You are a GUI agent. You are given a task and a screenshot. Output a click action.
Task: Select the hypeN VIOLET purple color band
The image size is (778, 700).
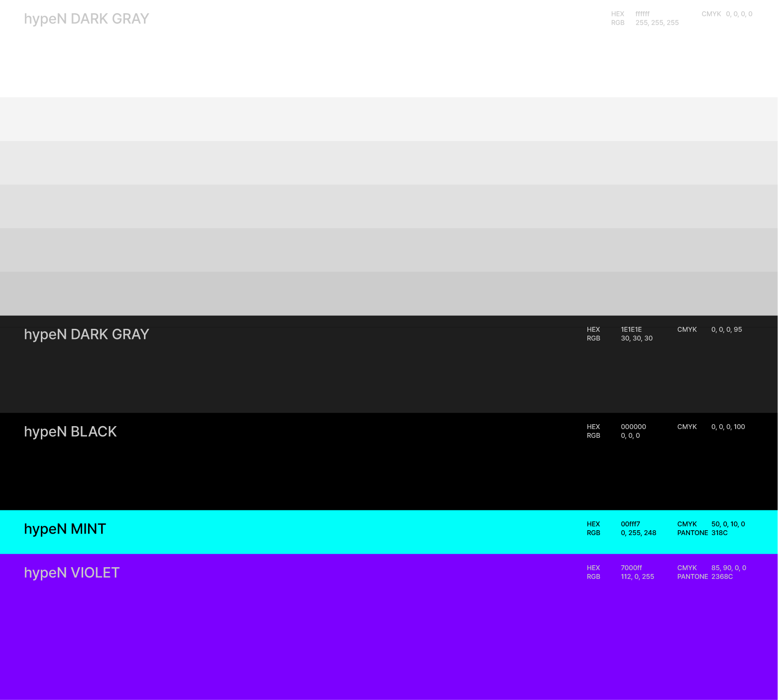pos(389,627)
